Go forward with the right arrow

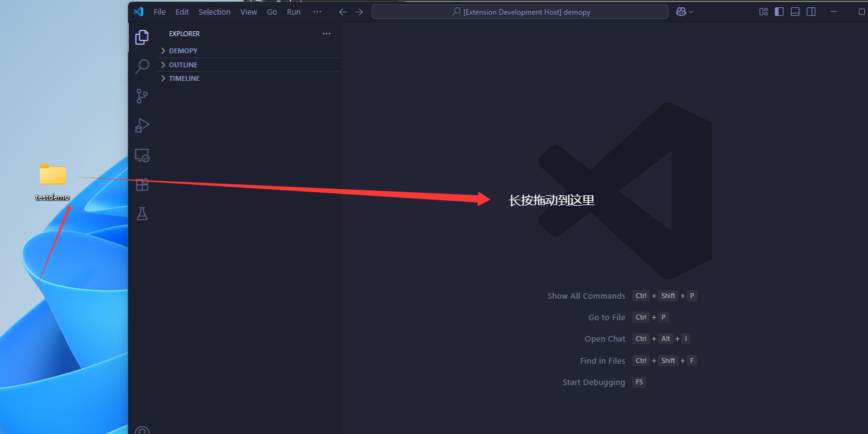(x=359, y=12)
